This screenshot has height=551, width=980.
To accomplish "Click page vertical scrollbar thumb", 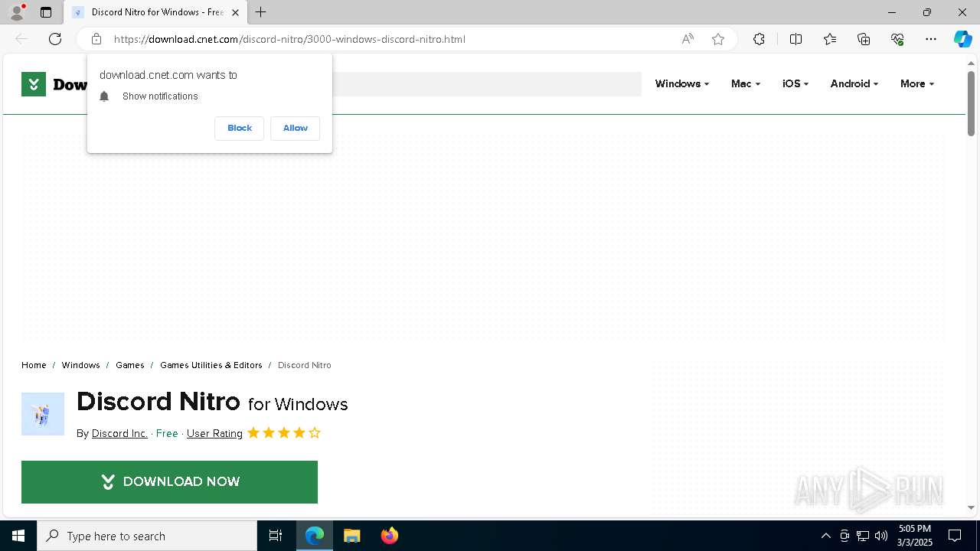I will tap(971, 103).
